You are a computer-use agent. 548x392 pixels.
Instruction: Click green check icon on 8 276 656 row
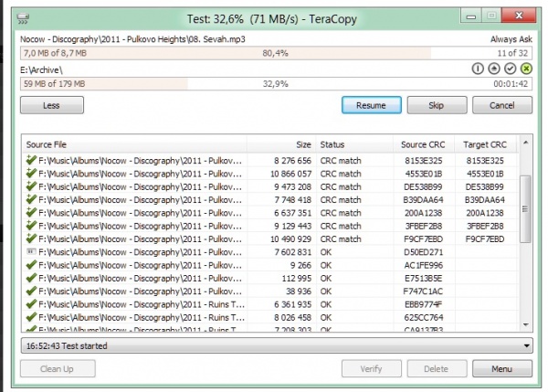coord(31,160)
